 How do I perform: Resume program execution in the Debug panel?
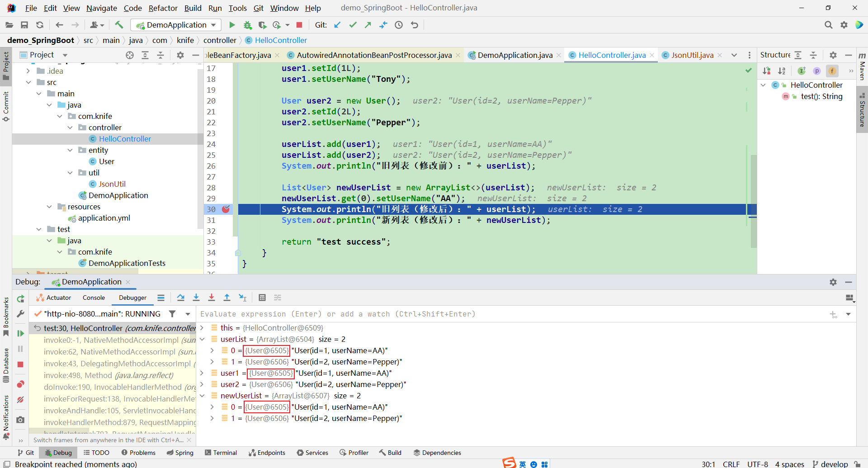point(20,333)
